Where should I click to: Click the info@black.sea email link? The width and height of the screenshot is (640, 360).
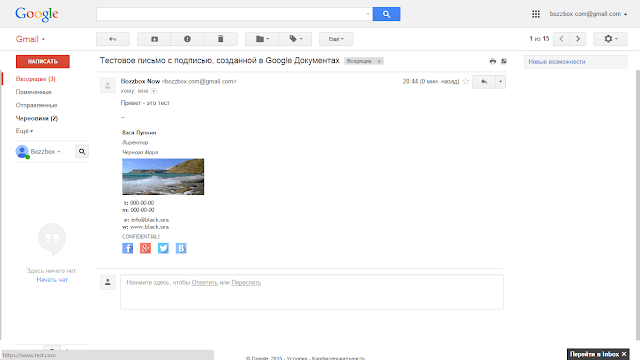(150, 220)
